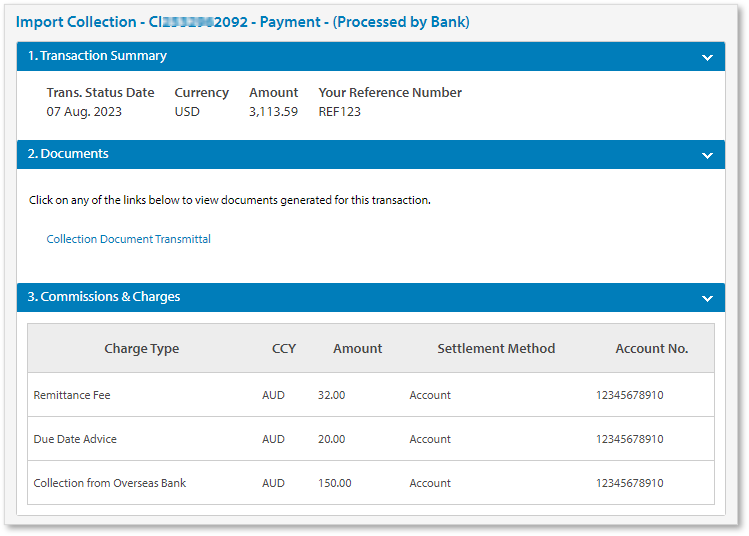Collapse the Transaction Summary section chevron

pyautogui.click(x=707, y=57)
